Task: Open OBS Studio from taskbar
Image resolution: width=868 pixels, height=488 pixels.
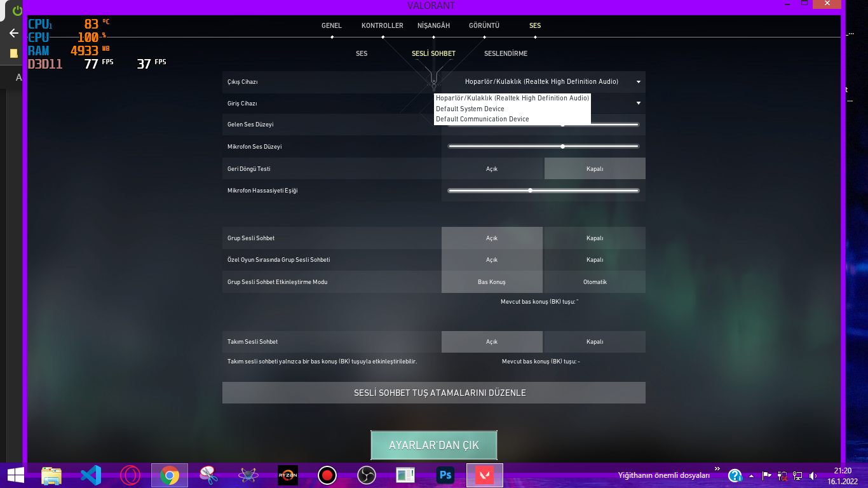Action: pos(367,475)
